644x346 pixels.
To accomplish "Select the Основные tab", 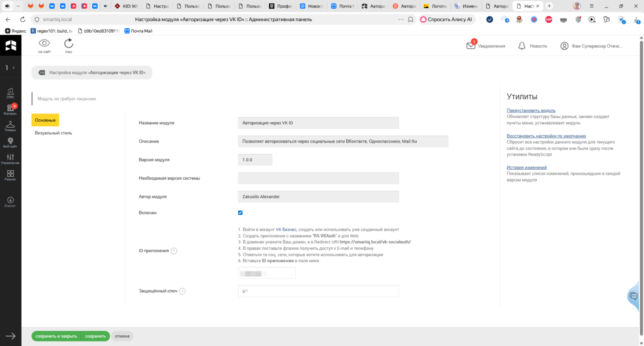I will point(45,120).
